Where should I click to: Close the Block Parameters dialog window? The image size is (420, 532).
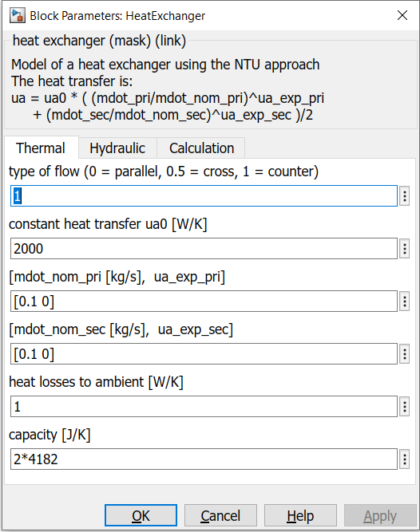(402, 15)
